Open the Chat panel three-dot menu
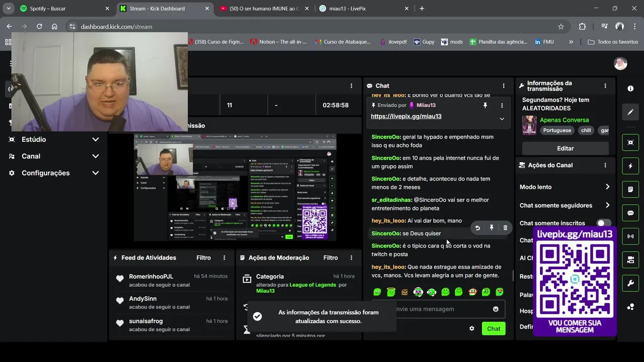 (504, 86)
